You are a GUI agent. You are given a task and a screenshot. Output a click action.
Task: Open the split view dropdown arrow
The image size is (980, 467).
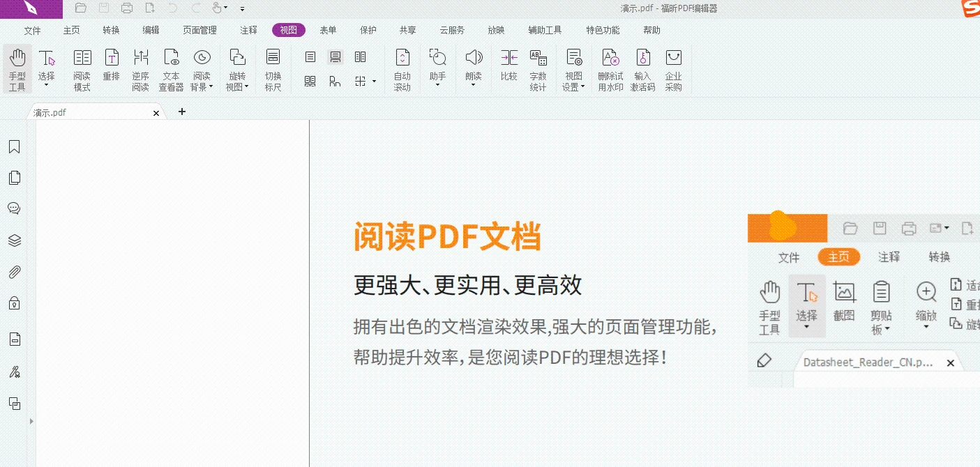click(x=375, y=82)
